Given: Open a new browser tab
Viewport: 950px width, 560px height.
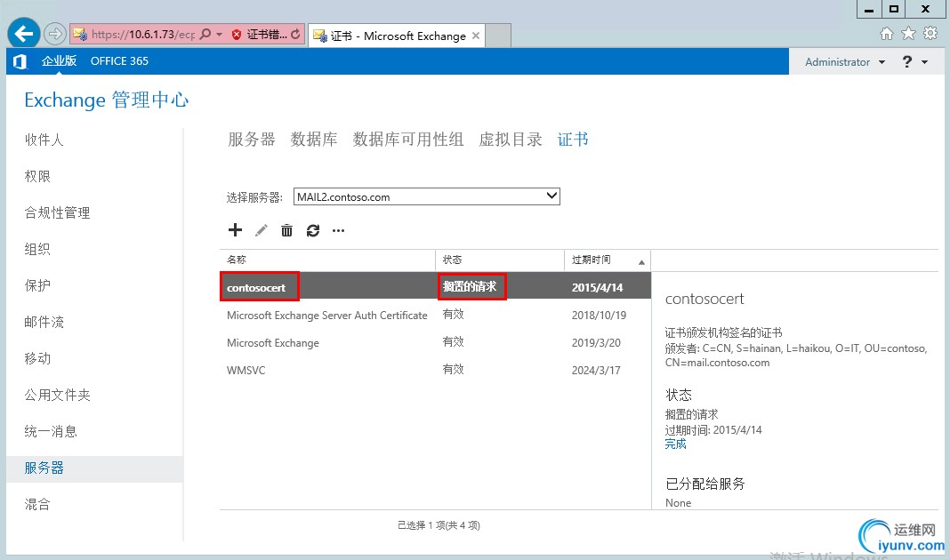Looking at the screenshot, I should point(499,36).
